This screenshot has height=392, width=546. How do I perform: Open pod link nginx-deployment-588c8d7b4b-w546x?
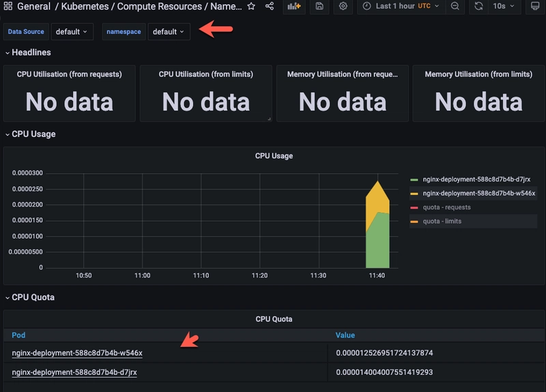[x=77, y=353]
